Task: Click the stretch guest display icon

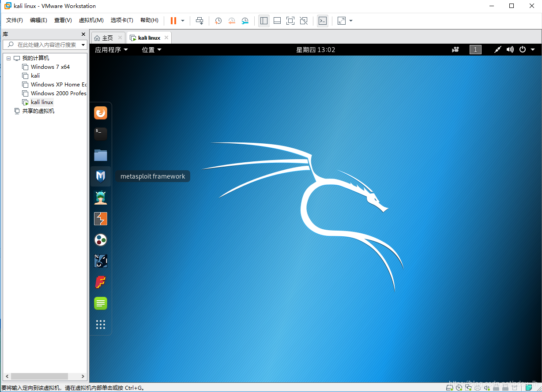Action: 342,21
